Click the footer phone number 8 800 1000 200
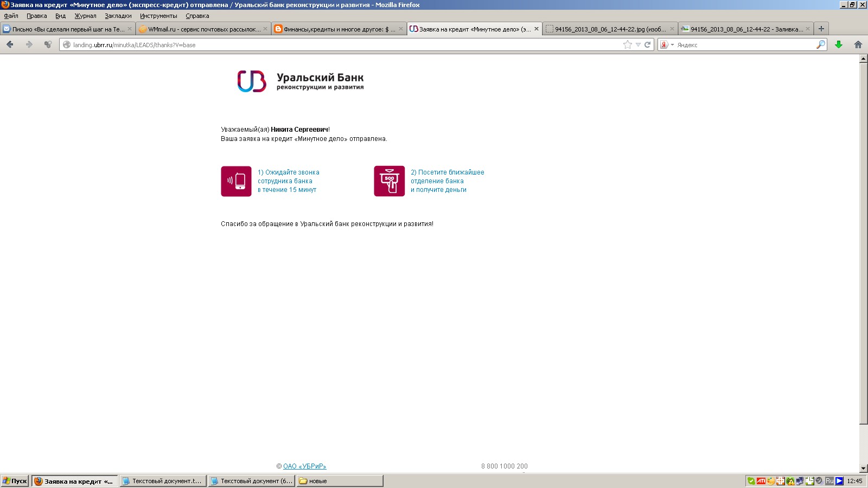 point(505,466)
